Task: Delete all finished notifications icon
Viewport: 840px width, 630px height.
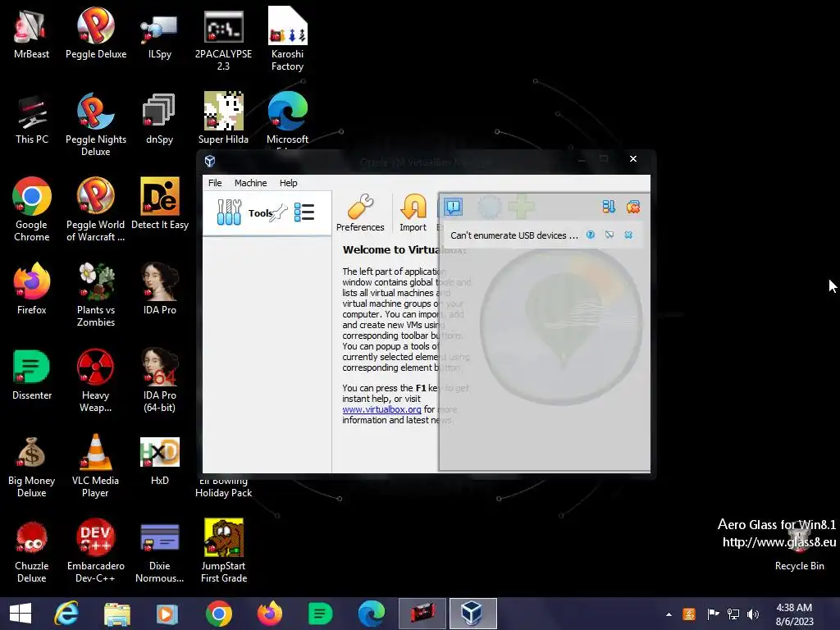Action: click(633, 207)
